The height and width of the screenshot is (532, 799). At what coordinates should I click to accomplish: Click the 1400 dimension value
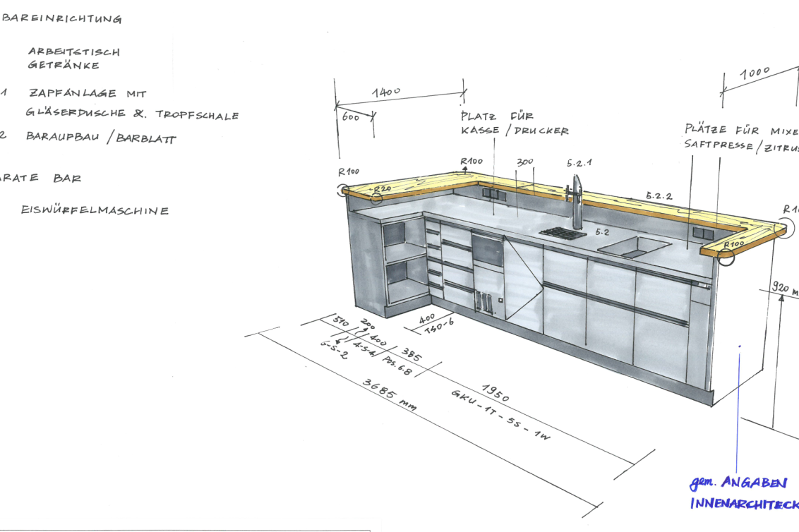tap(386, 92)
